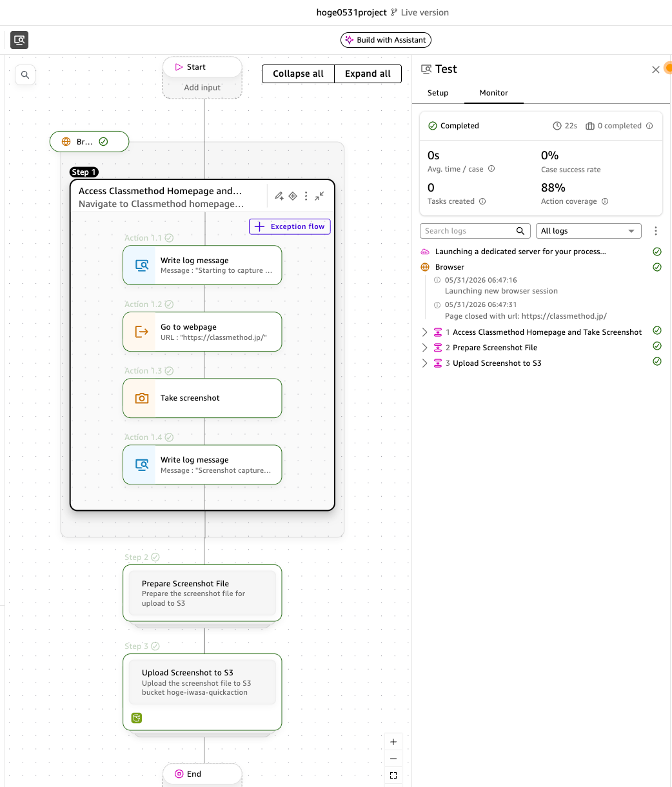Click the green check on Action 1.2 label

coord(169,304)
